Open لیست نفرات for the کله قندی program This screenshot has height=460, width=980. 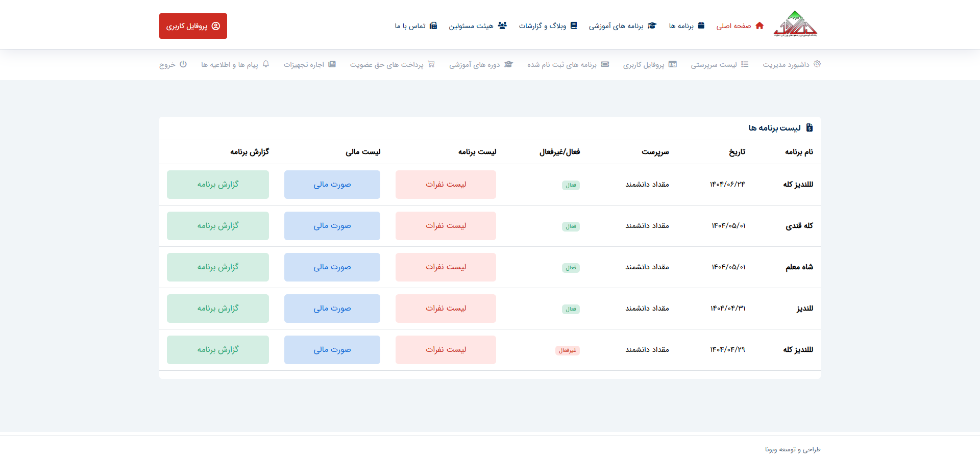coord(446,226)
